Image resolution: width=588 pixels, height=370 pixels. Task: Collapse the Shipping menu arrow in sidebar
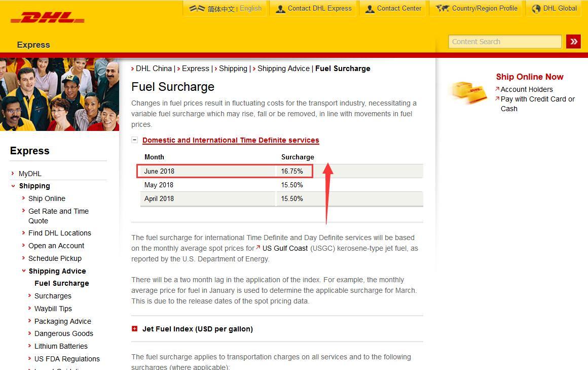(13, 186)
